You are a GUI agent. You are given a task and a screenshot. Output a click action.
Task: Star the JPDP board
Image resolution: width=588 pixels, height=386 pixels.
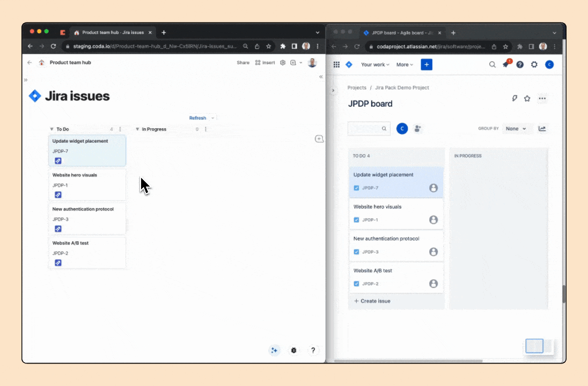[527, 98]
